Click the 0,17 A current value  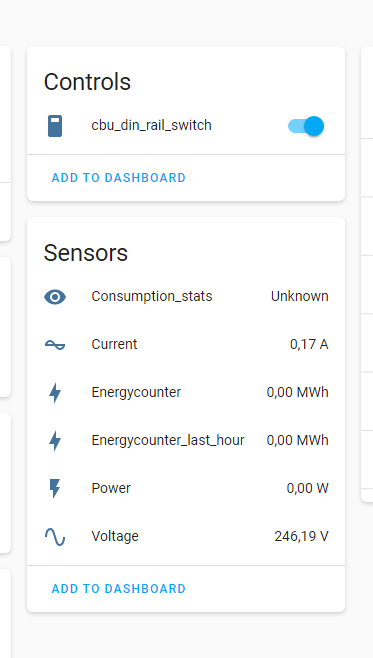pos(309,345)
